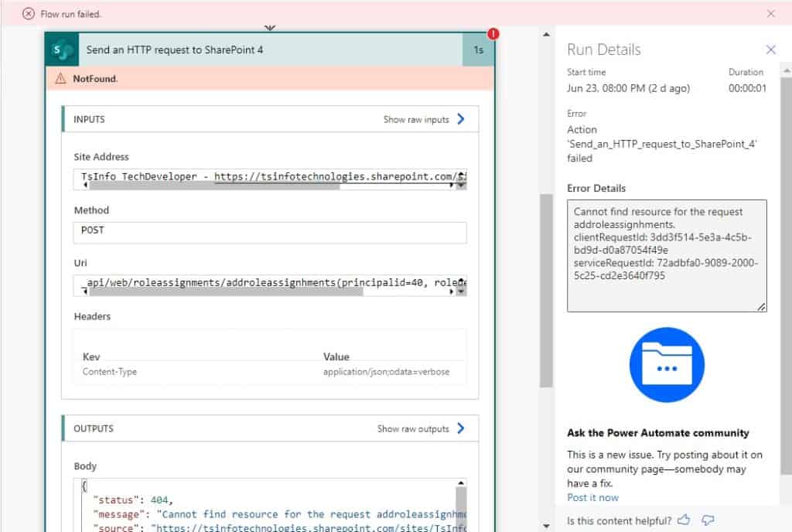The image size is (792, 532).
Task: Open the Post it now link
Action: point(592,497)
